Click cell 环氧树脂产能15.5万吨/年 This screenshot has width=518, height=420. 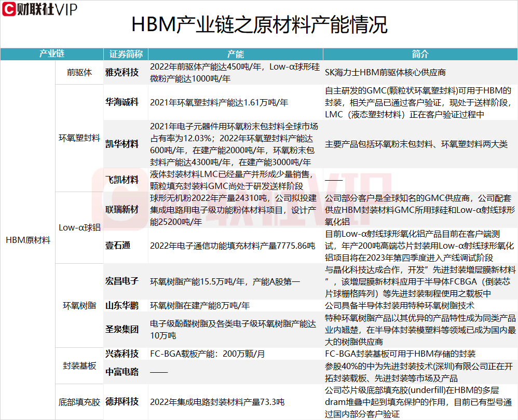pyautogui.click(x=236, y=281)
